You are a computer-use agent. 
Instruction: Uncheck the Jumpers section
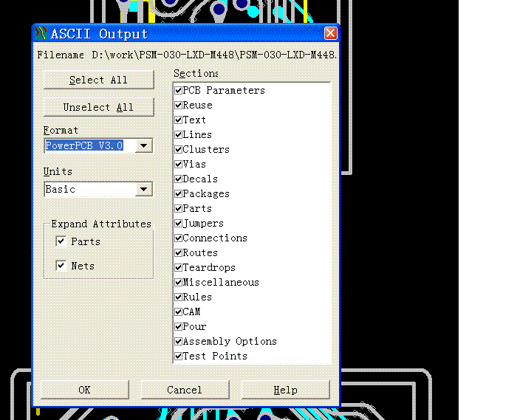click(x=179, y=224)
